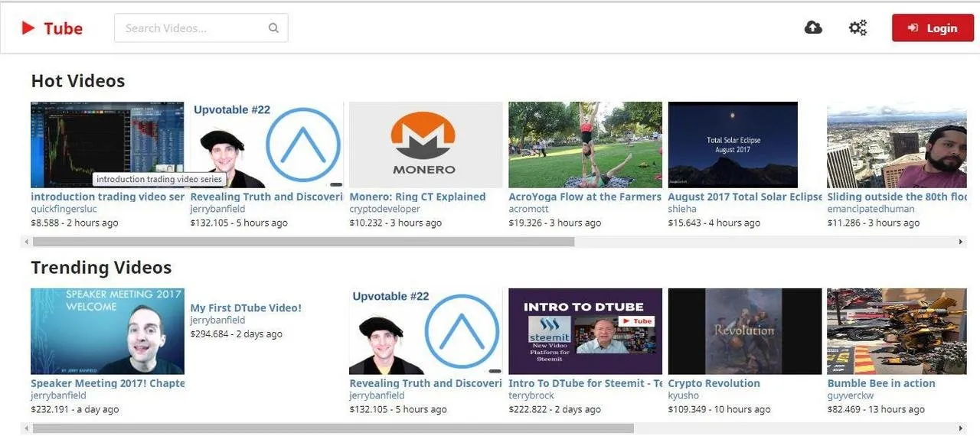Open the Bumble Bee robot thumbnail
The image size is (980, 436).
coord(897,331)
